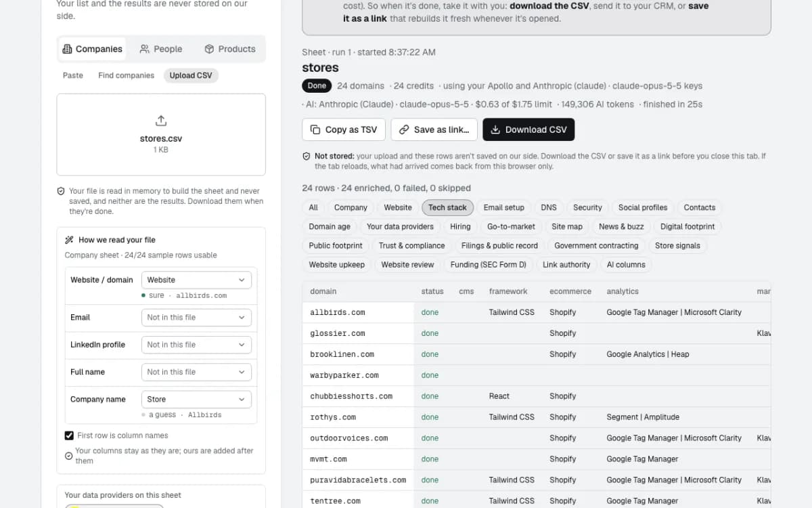Screen dimensions: 812x508
Task: Select the Website review column group
Action: point(407,264)
